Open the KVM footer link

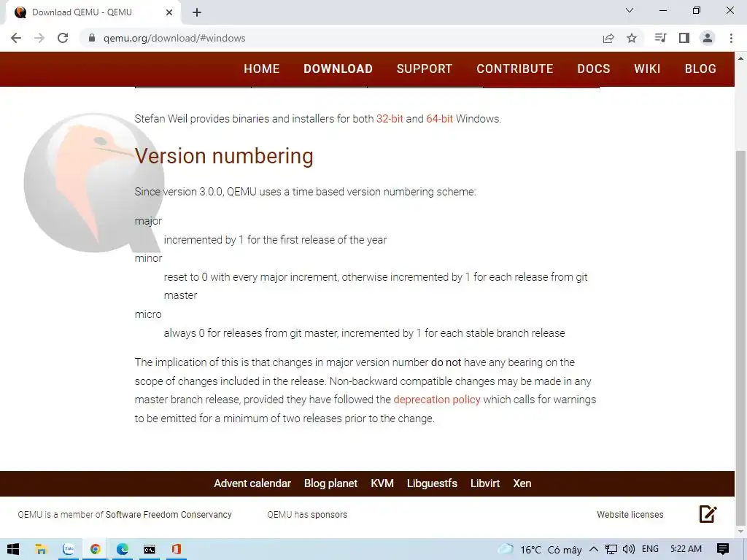click(382, 483)
